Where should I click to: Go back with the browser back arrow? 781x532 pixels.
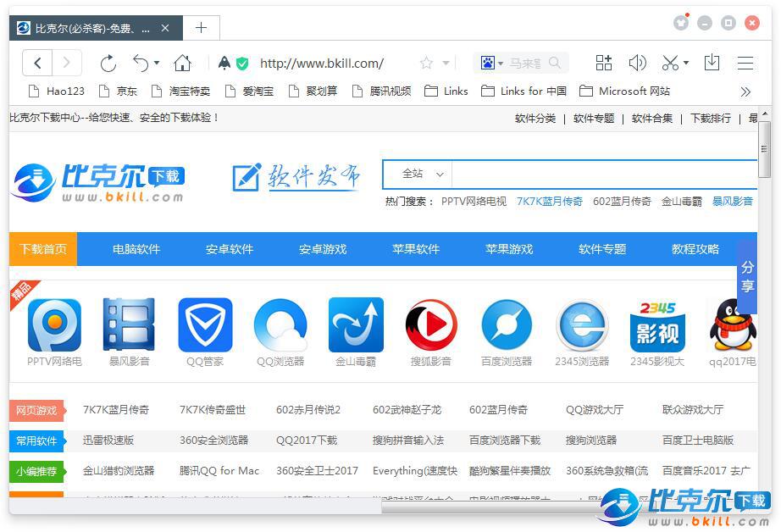coord(37,64)
